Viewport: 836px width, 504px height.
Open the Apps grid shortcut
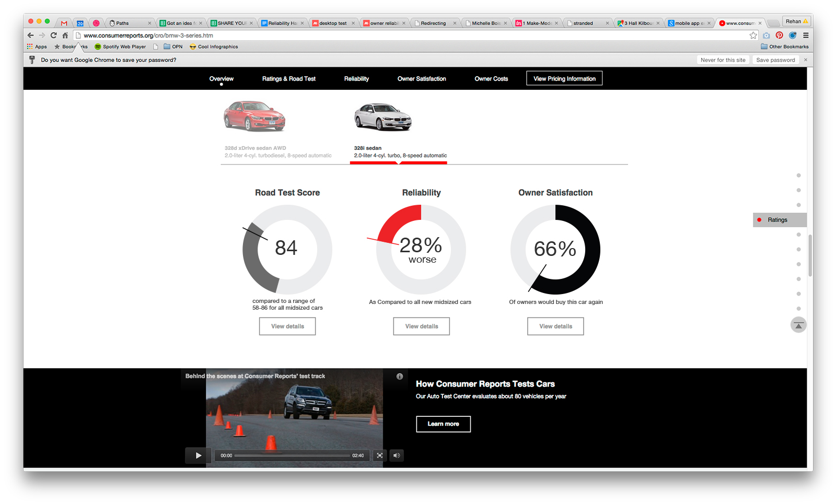pyautogui.click(x=37, y=46)
